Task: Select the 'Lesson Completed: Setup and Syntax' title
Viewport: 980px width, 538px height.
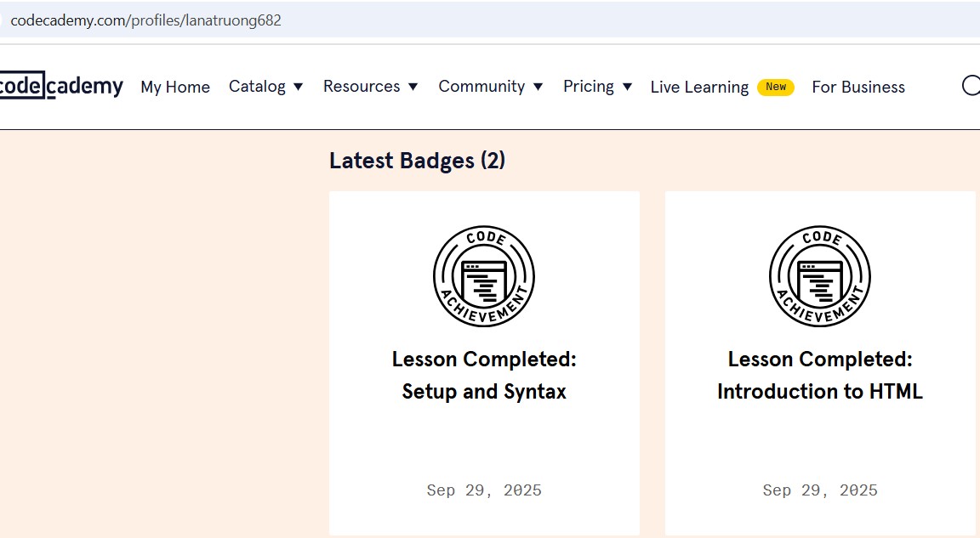Action: 484,376
